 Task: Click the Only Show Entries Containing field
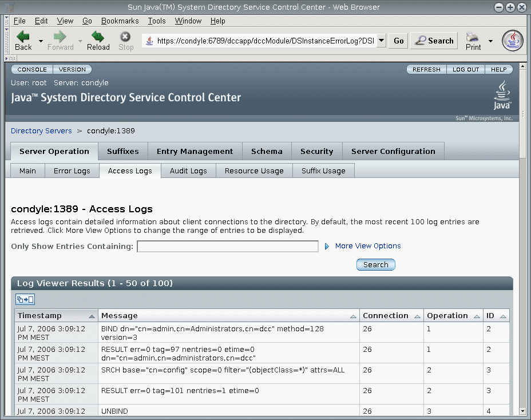228,246
